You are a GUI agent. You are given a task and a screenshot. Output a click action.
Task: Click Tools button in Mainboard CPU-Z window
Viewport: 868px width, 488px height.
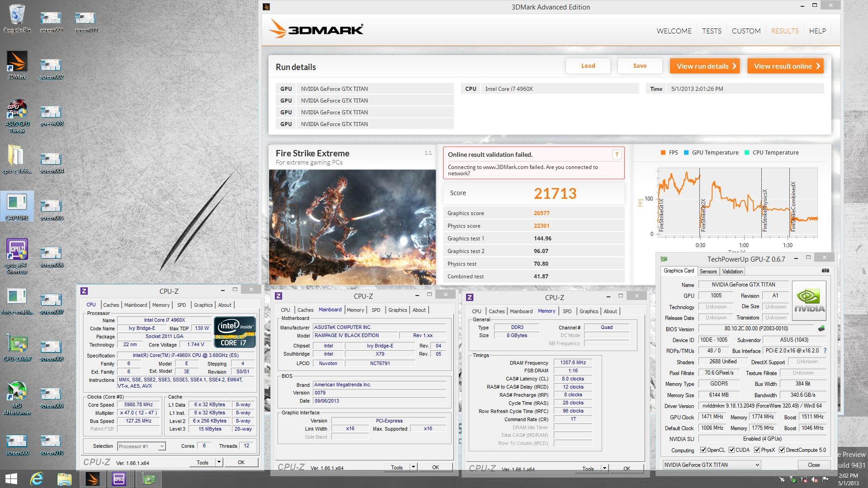[x=397, y=467]
